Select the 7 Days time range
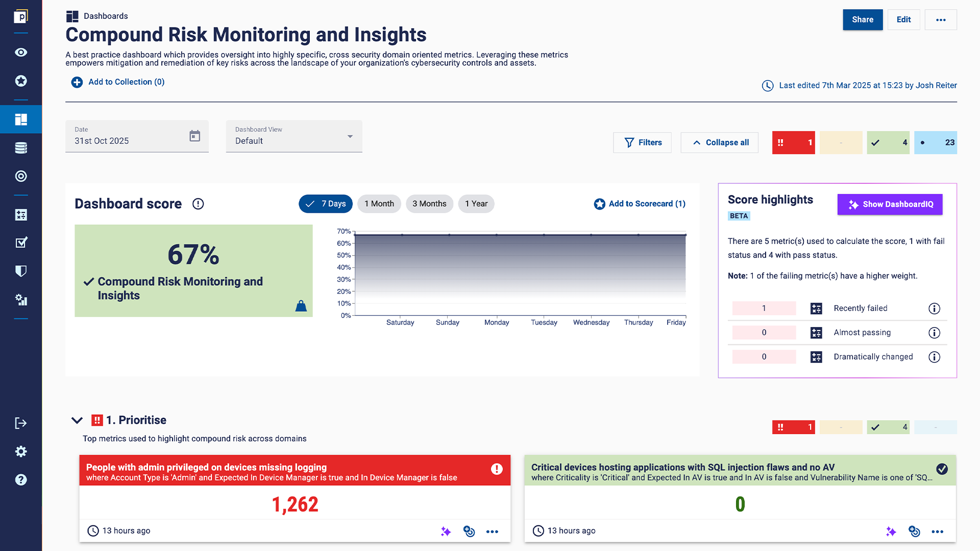Viewport: 980px width, 551px height. click(326, 204)
